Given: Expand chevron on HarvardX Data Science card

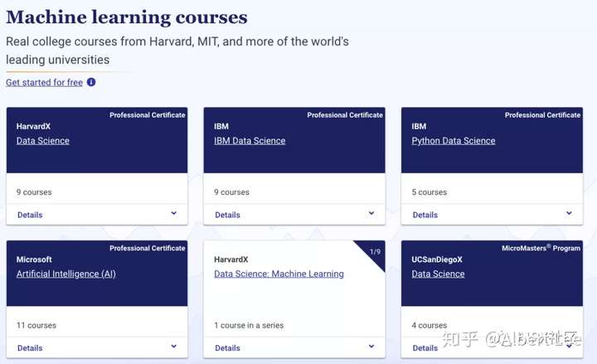Looking at the screenshot, I should coord(173,213).
